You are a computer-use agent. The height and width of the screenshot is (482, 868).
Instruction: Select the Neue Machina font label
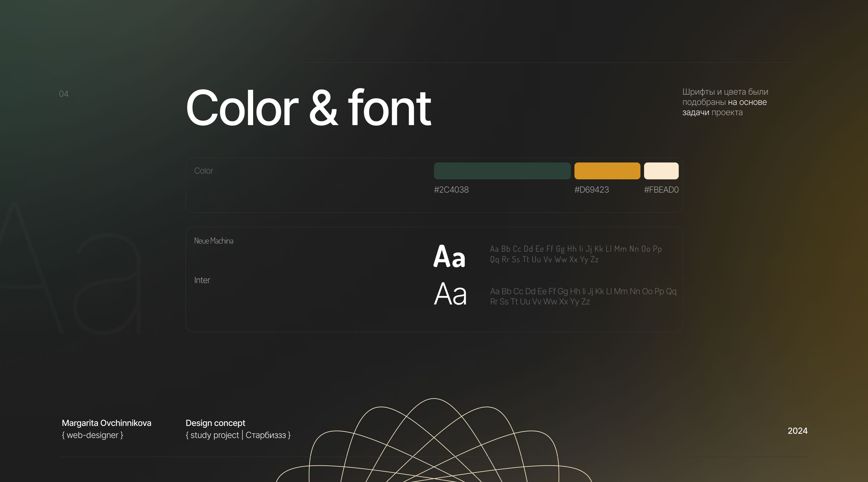214,241
